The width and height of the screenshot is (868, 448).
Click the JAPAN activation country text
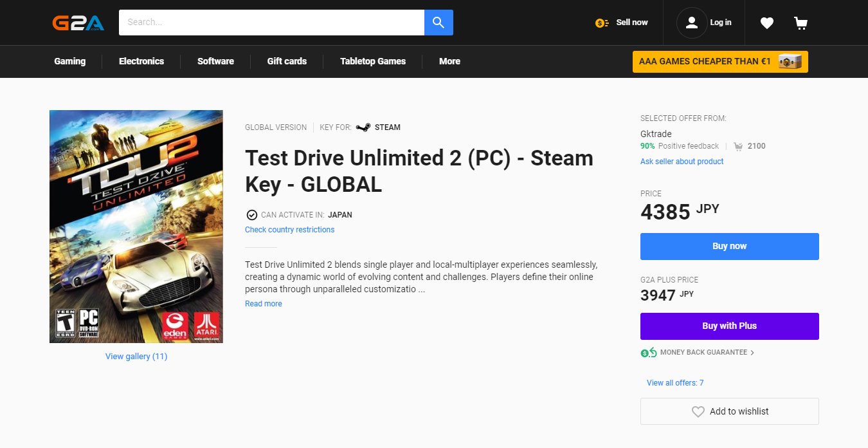pos(340,215)
